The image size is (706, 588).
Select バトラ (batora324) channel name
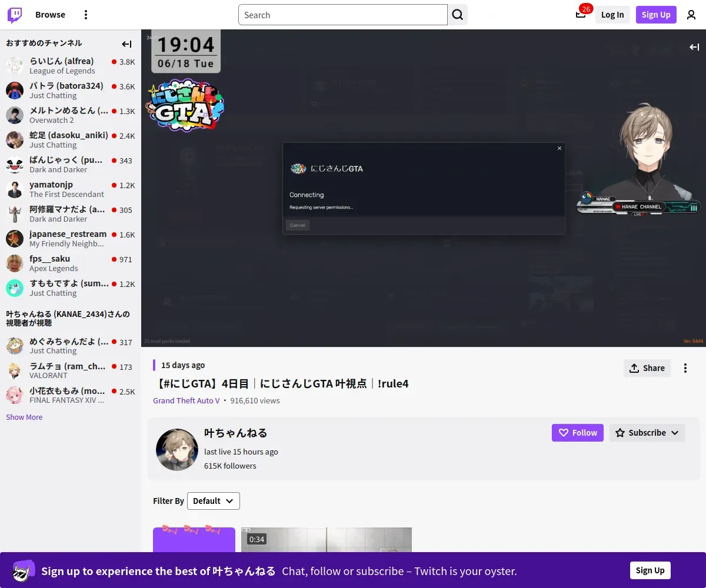pos(66,86)
